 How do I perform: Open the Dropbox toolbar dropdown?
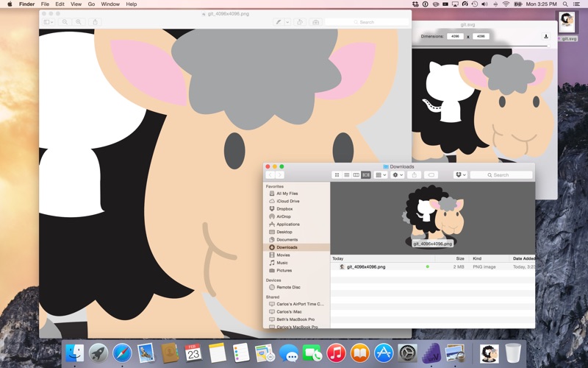point(461,175)
